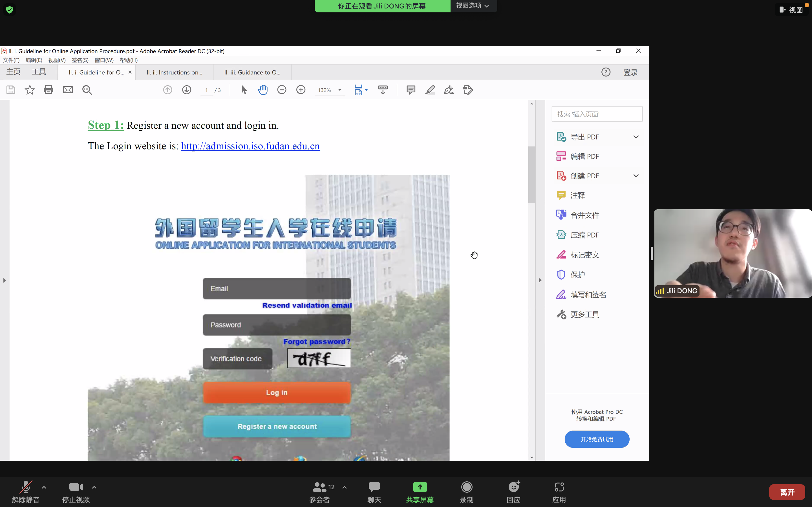Viewport: 812px width, 507px height.
Task: Open the 编辑(E) menu
Action: [34, 60]
